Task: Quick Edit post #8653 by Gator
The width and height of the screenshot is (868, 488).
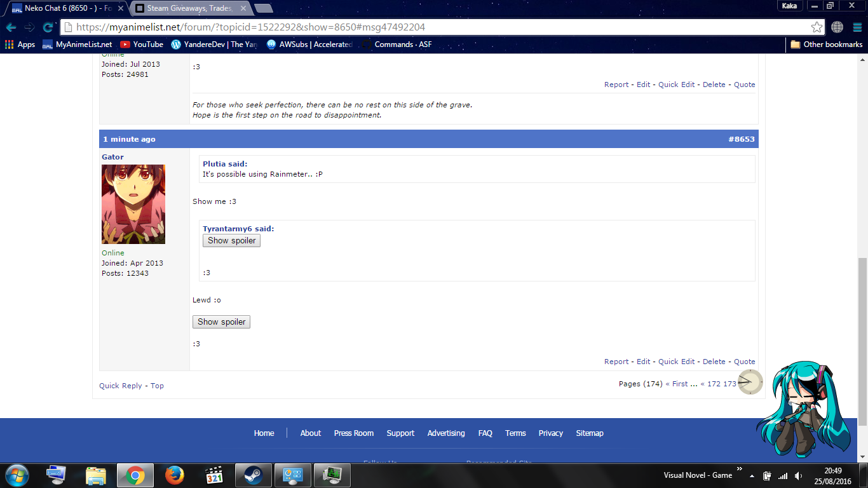Action: point(677,362)
